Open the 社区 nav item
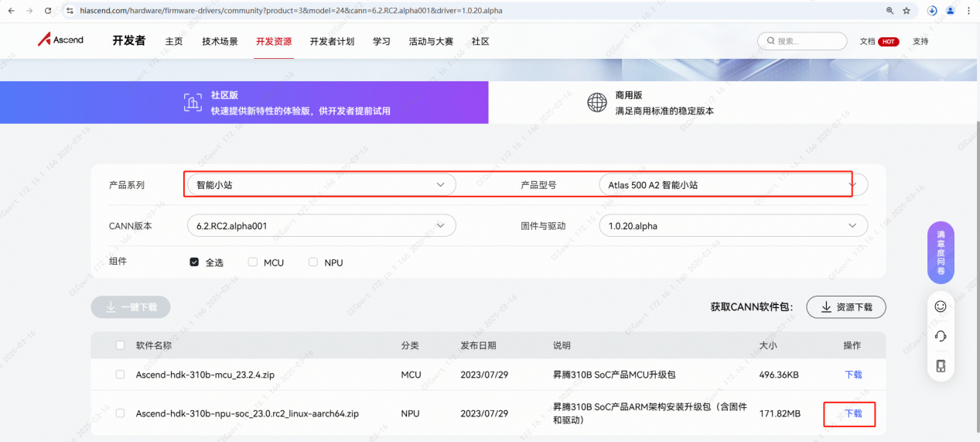 [480, 42]
